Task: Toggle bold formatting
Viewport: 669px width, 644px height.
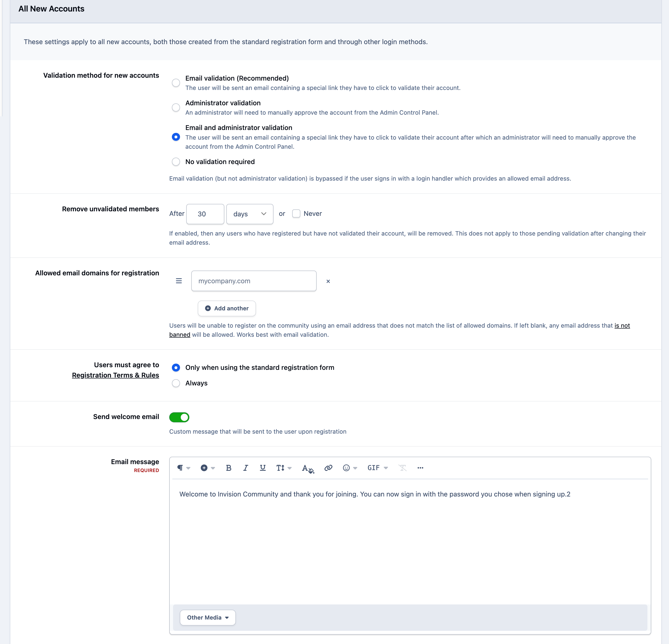Action: pos(229,468)
